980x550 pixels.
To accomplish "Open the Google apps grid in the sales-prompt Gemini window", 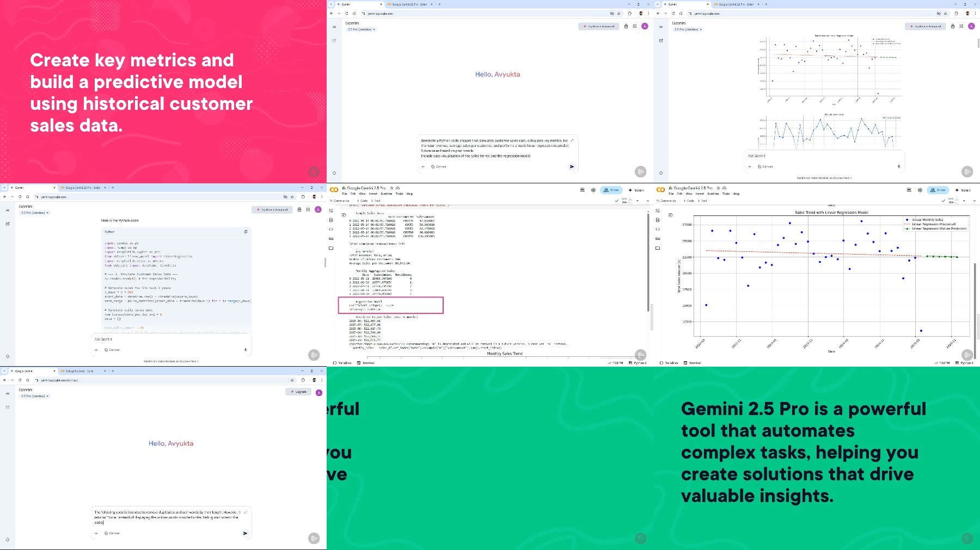I will pyautogui.click(x=635, y=26).
